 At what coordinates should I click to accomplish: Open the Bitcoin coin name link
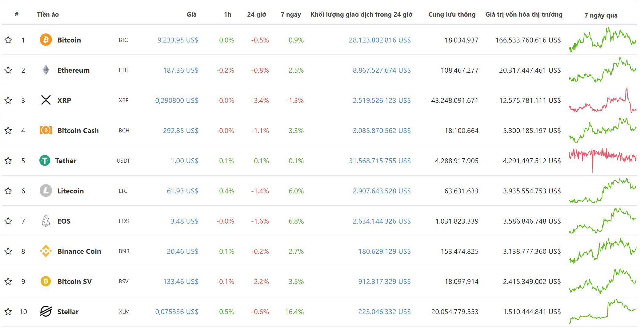[x=69, y=40]
